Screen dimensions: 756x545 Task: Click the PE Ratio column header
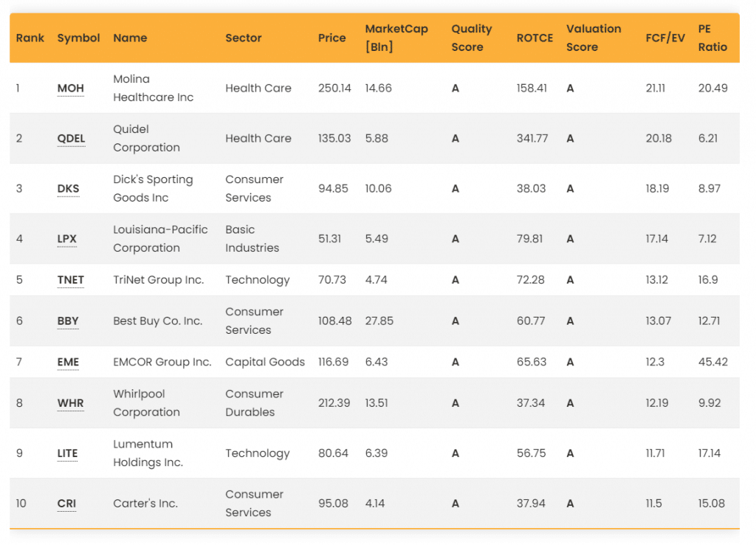tap(712, 38)
